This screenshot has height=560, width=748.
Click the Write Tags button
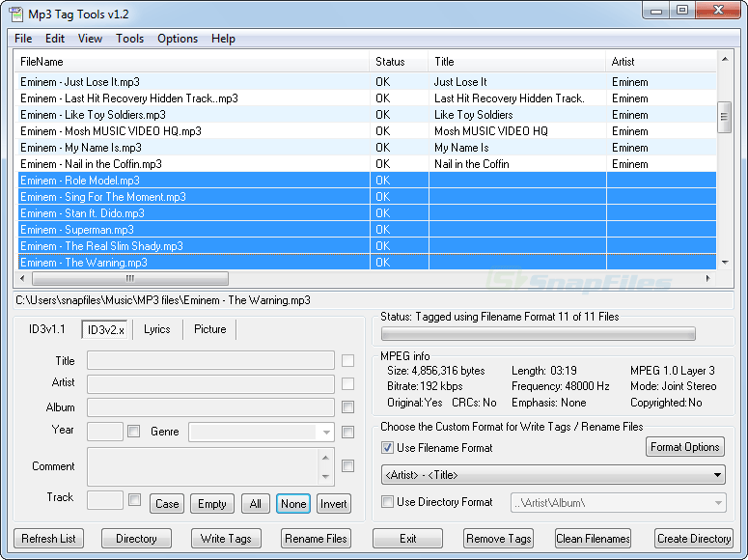tap(226, 539)
